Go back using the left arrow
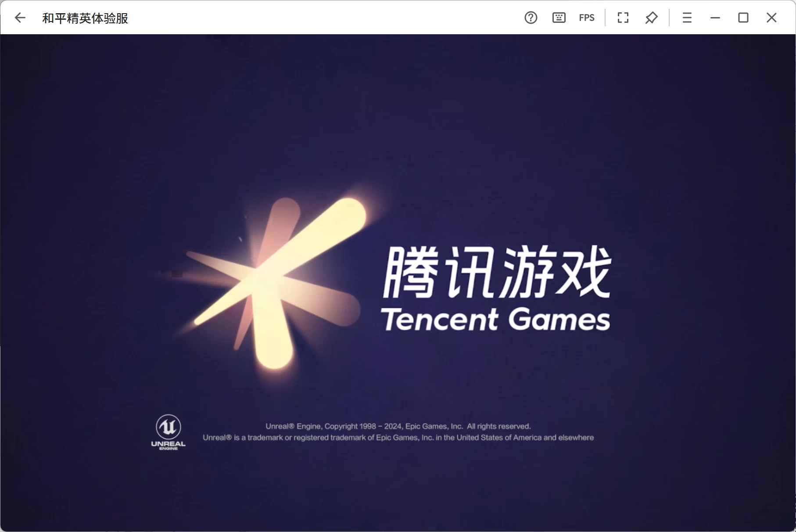796x532 pixels. coord(20,18)
